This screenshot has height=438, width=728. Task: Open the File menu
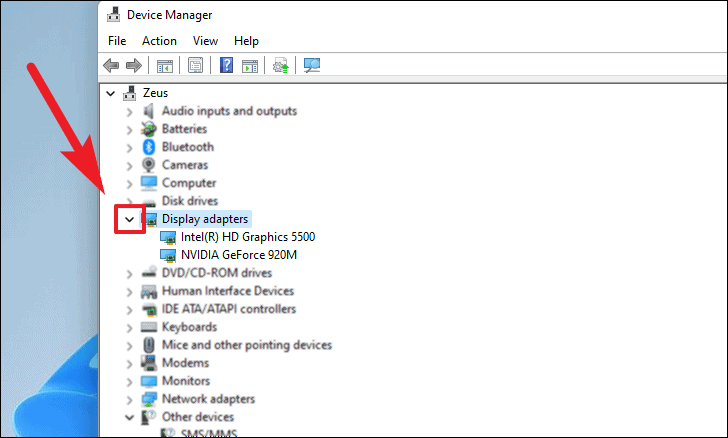(x=117, y=41)
